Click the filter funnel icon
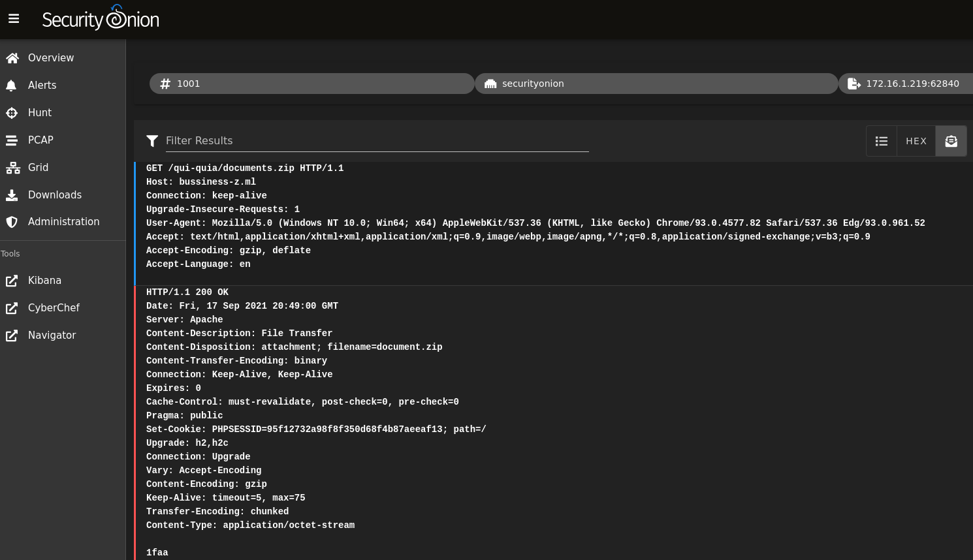Viewport: 973px width, 560px height. click(x=152, y=141)
